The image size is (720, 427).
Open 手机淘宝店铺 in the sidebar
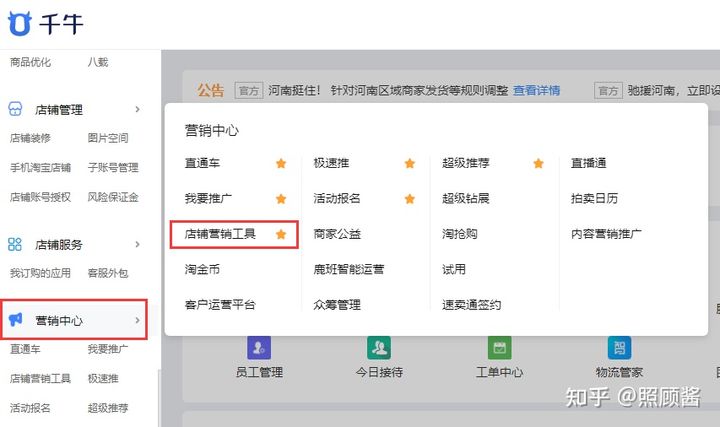point(40,168)
